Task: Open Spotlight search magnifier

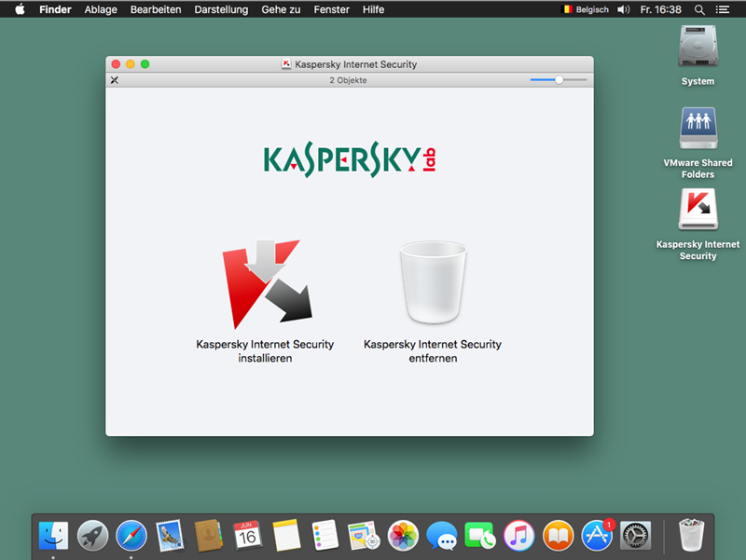Action: 699,9
